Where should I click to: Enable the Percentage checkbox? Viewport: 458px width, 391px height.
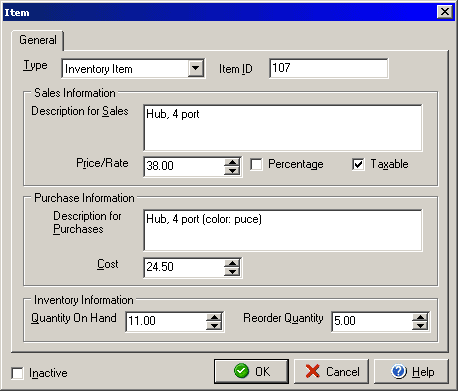tap(256, 164)
